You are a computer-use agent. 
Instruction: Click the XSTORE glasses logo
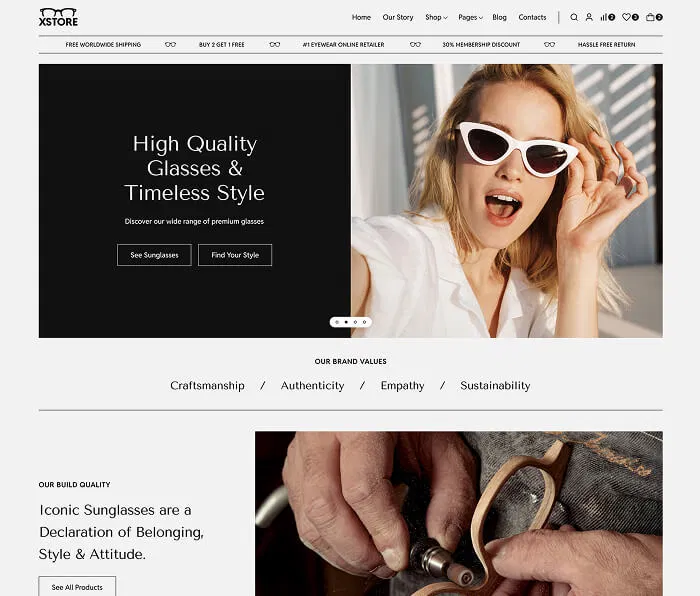[58, 17]
